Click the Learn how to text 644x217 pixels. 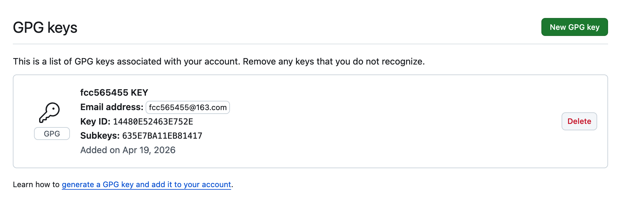tap(36, 185)
